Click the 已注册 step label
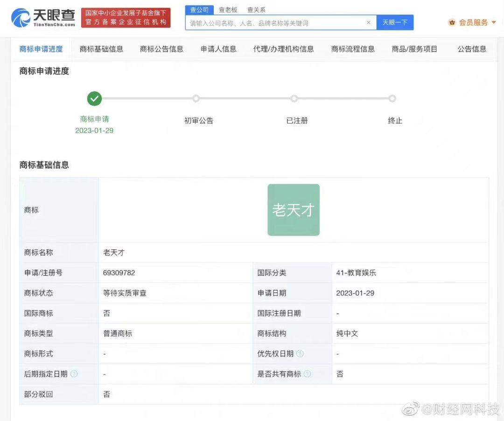The image size is (504, 421). pyautogui.click(x=297, y=120)
